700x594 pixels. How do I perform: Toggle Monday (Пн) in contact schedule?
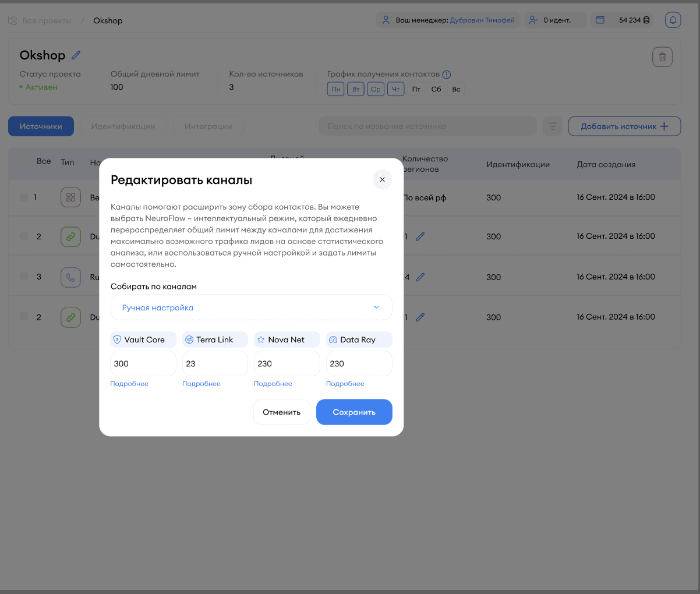pos(336,89)
